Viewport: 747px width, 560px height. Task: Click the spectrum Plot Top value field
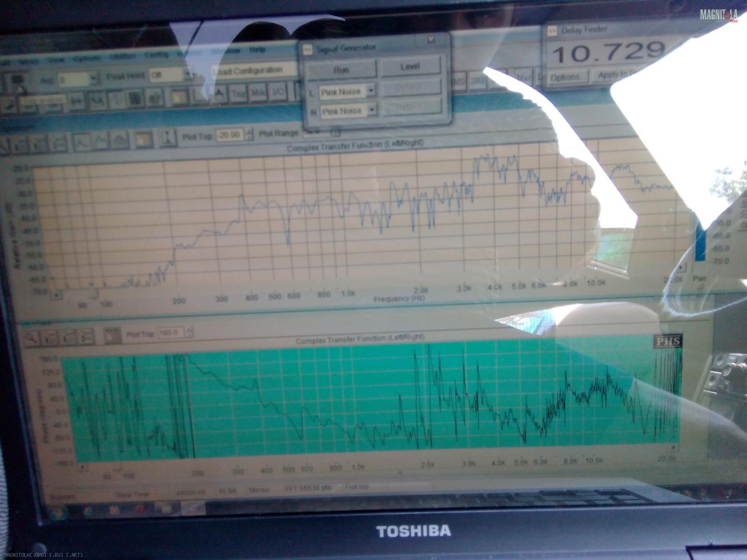click(x=230, y=135)
